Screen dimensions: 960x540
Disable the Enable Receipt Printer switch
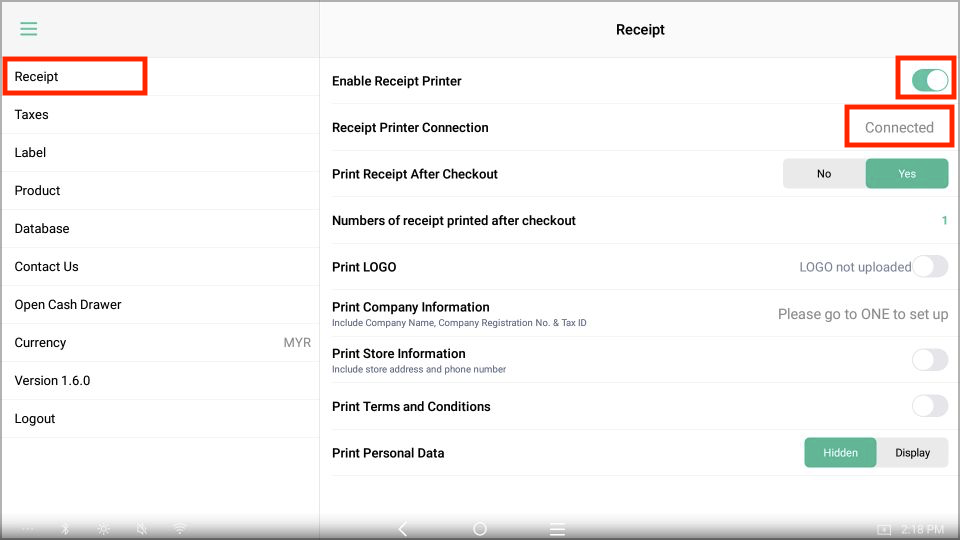(x=929, y=80)
